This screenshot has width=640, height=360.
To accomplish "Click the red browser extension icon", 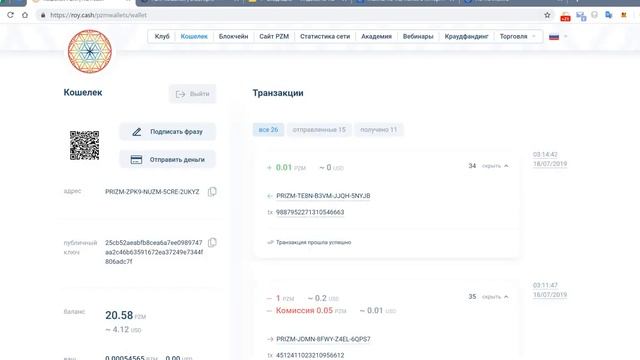I will 565,16.
